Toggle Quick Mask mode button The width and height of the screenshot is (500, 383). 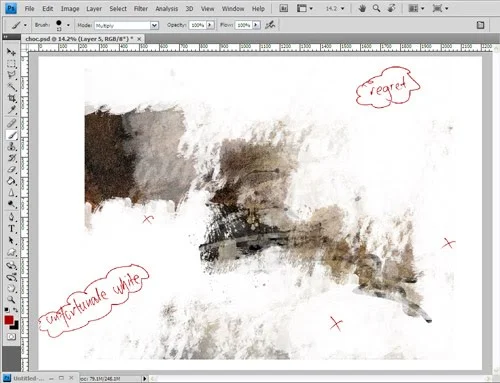click(x=11, y=337)
